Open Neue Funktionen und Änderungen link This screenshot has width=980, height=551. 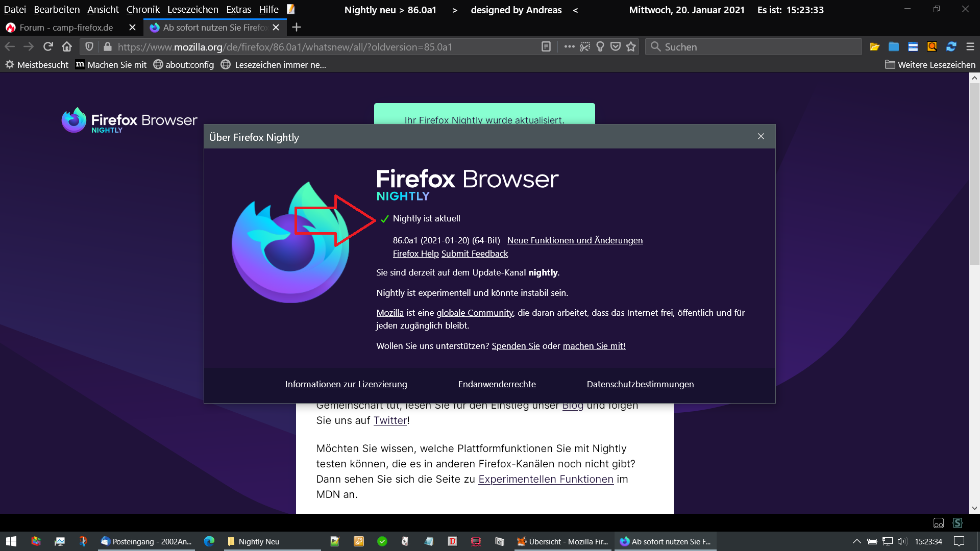click(575, 240)
